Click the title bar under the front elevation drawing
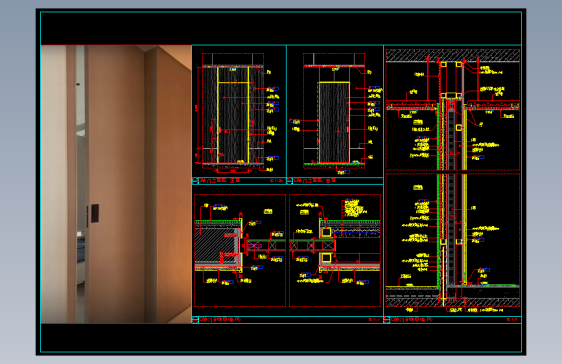 coord(239,181)
